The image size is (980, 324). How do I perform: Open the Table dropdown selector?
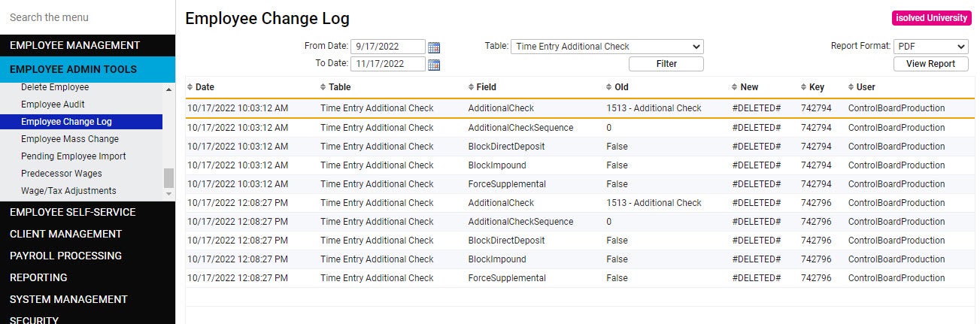pos(607,47)
